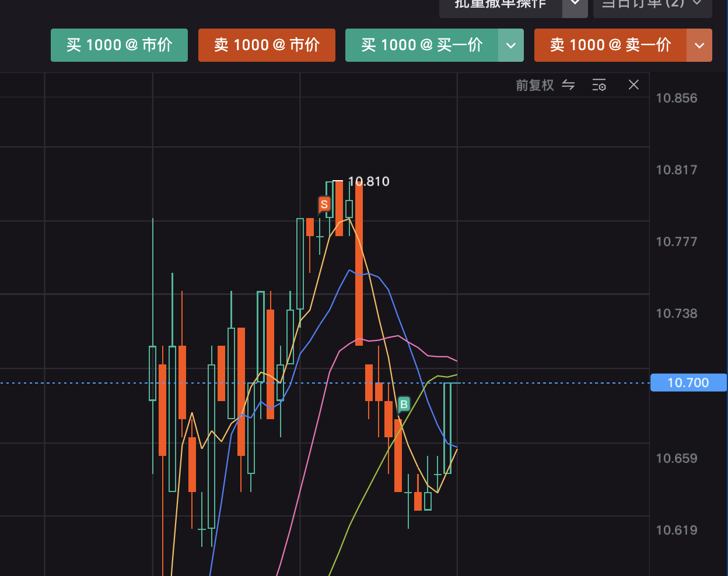Expand the 买一价 buy button dropdown arrow
The width and height of the screenshot is (728, 576).
[511, 45]
